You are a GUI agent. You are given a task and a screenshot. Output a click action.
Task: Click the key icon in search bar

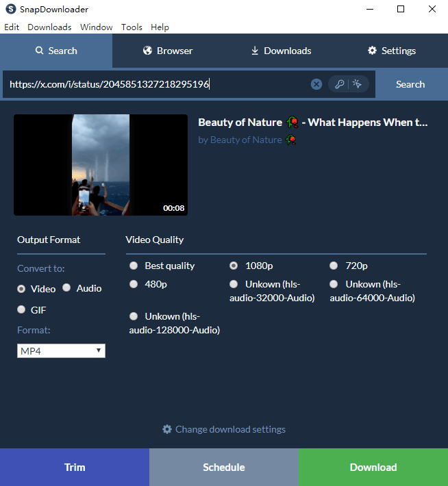pos(339,84)
